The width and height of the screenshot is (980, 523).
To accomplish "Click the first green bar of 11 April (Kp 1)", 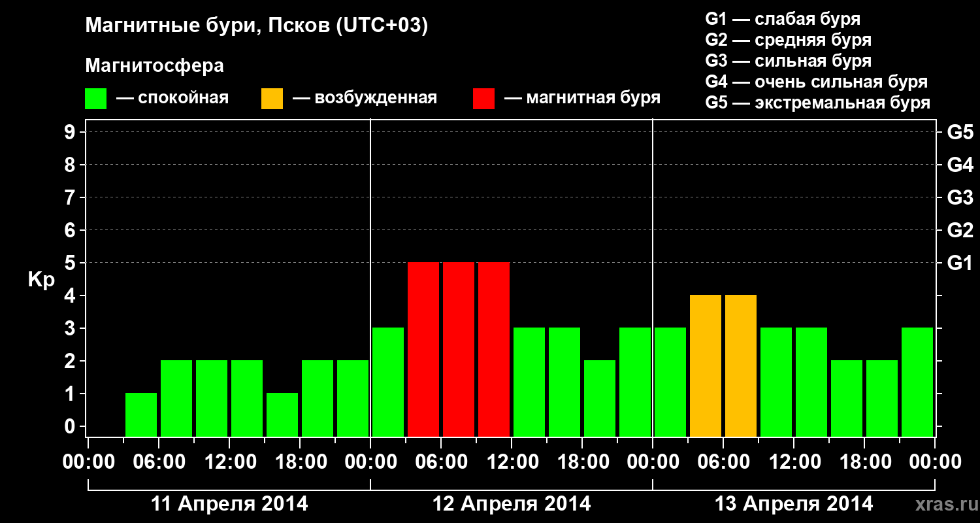I will [x=141, y=414].
